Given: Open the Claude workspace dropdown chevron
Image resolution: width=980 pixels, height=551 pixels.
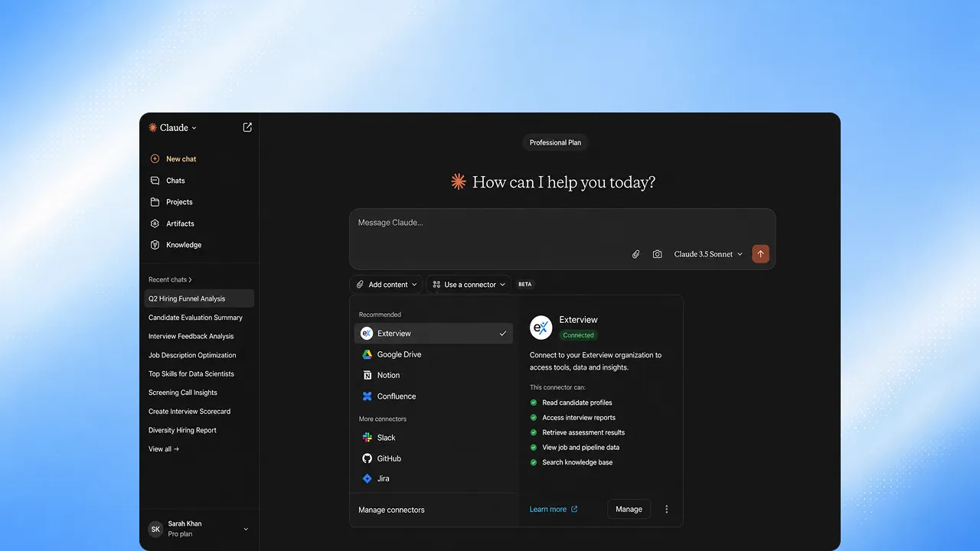Looking at the screenshot, I should 194,129.
